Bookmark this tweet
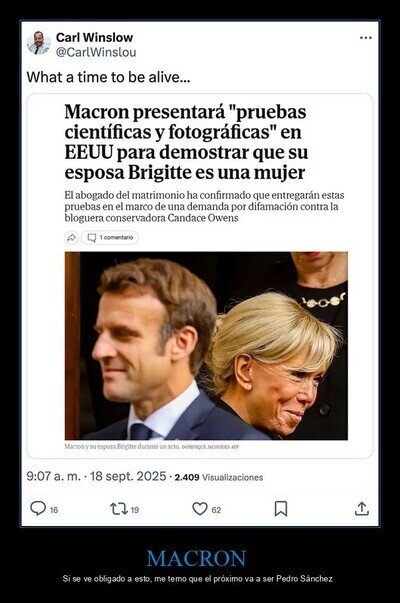400x603 pixels. pyautogui.click(x=281, y=508)
